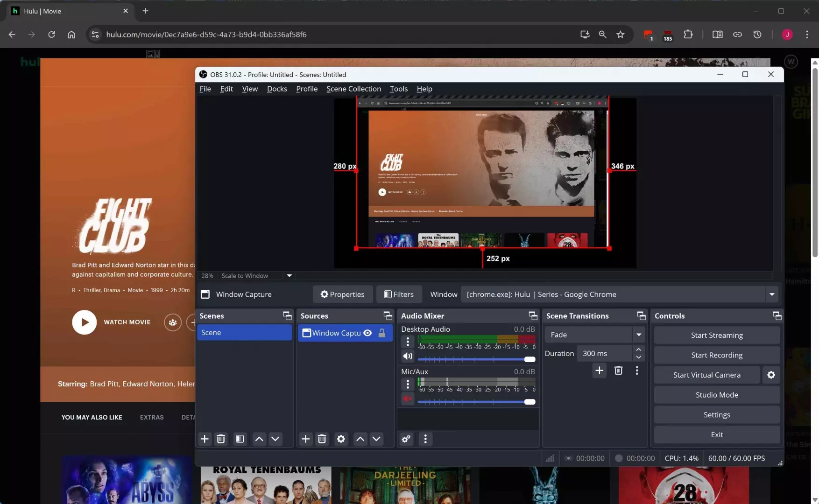Mute Desktop Audio speaker button

408,357
